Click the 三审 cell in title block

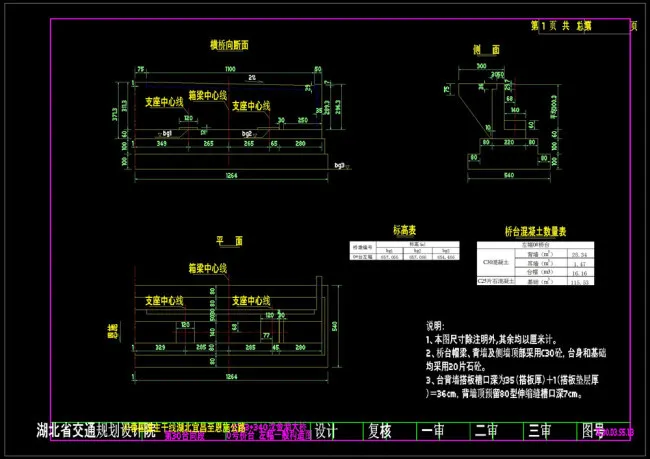(x=540, y=431)
